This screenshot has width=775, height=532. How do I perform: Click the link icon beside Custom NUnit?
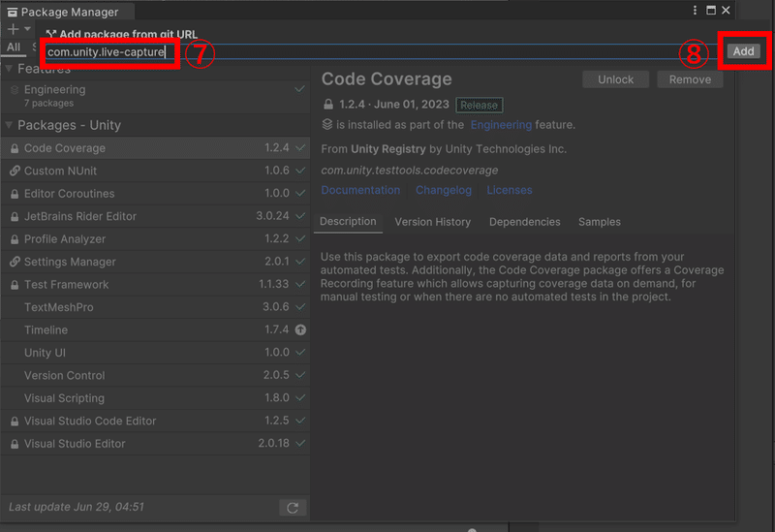(15, 171)
